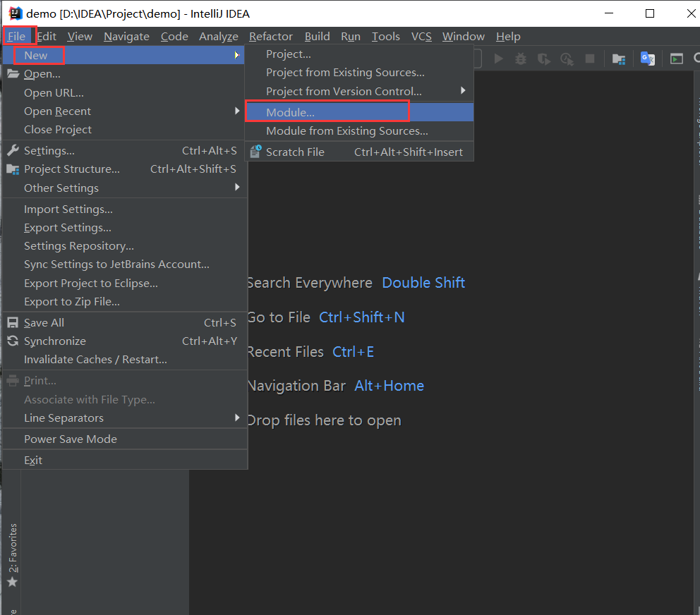Open the Help menu
Screen dimensions: 700x615
pos(509,36)
